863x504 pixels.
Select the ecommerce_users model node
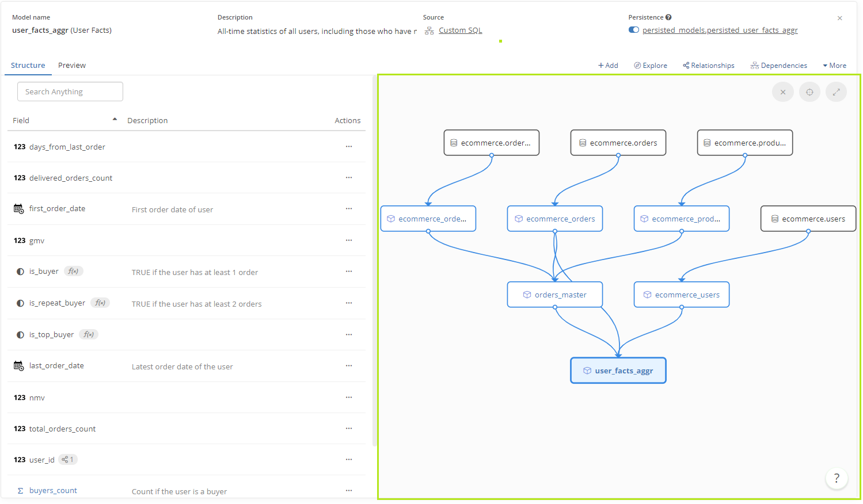coord(682,295)
